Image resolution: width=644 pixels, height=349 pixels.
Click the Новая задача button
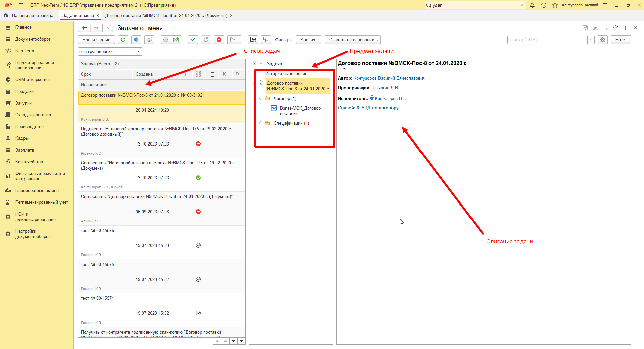(x=96, y=40)
